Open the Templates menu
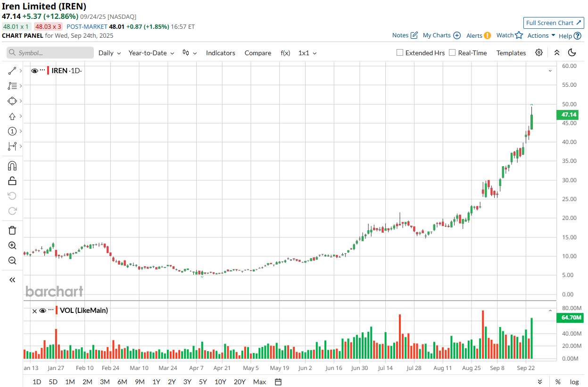 tap(511, 53)
